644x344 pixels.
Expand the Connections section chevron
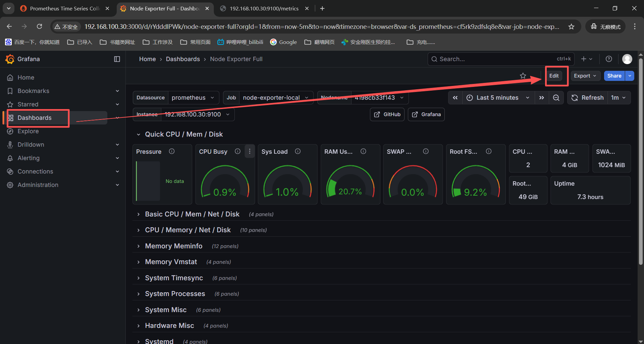click(117, 171)
